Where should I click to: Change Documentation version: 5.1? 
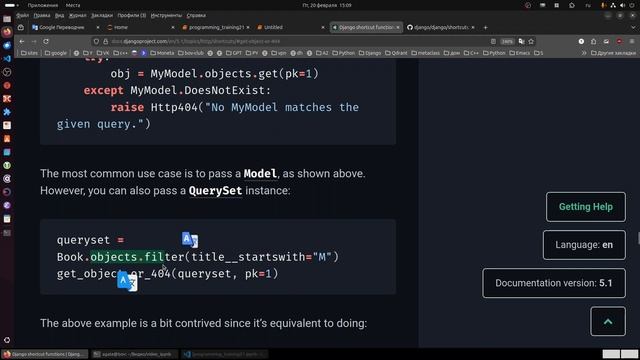click(x=554, y=283)
